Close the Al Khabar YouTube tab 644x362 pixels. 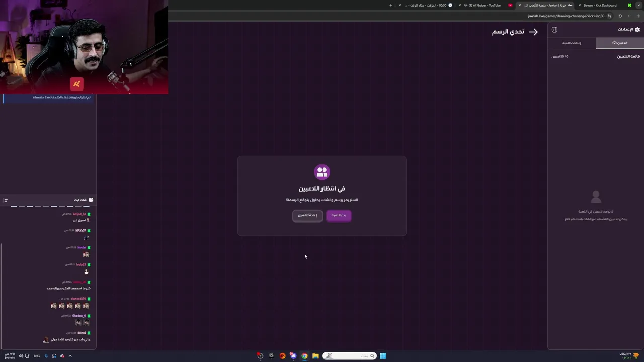(x=459, y=5)
